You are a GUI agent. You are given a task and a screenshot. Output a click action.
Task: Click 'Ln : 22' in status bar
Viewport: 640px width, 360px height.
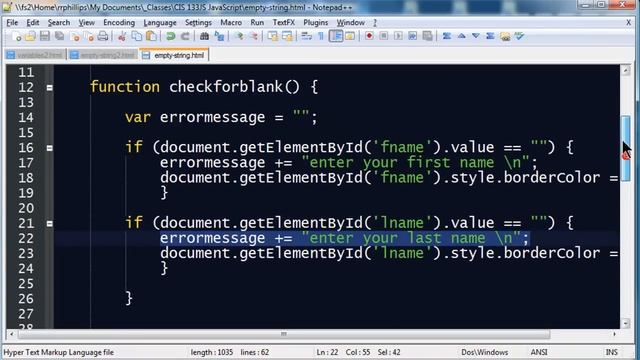click(x=327, y=352)
